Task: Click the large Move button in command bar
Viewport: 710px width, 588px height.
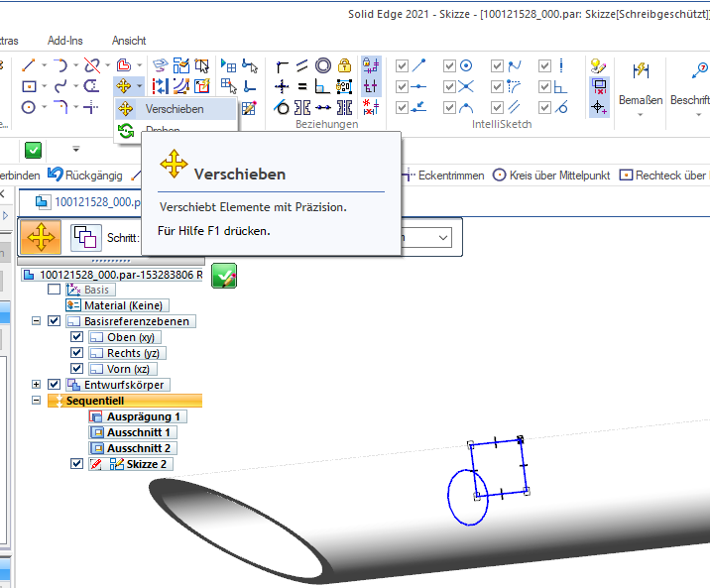Action: pyautogui.click(x=41, y=237)
